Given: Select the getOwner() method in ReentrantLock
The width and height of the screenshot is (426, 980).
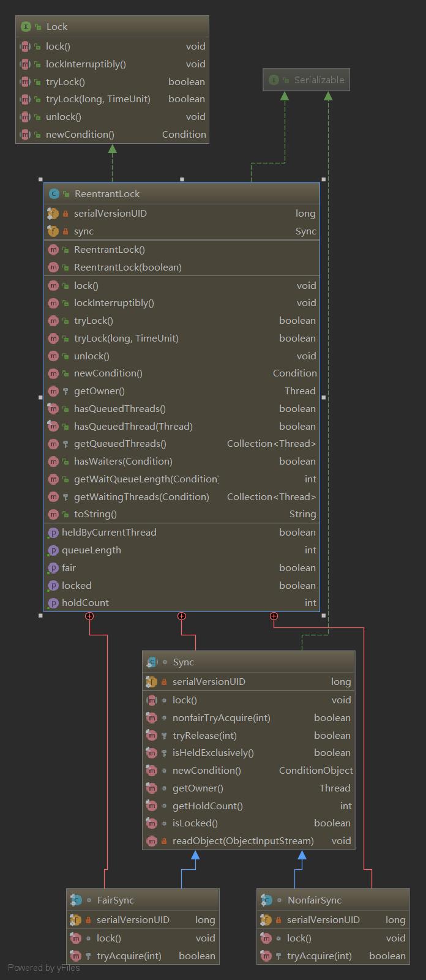Looking at the screenshot, I should tap(182, 391).
